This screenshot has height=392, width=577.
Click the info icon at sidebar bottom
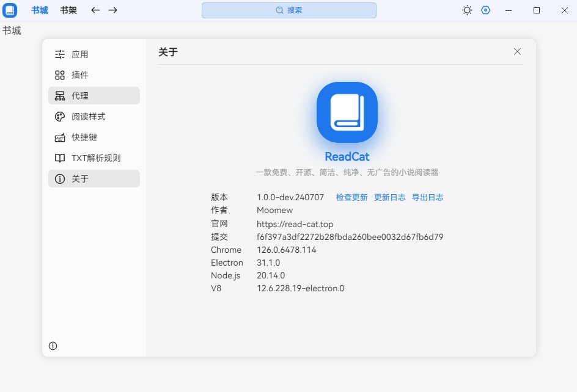[53, 346]
